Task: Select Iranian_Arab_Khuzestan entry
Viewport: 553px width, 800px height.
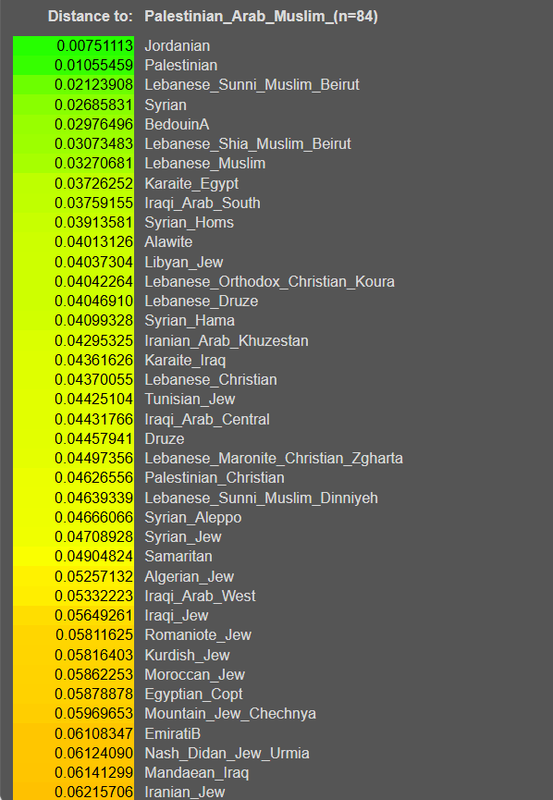Action: click(x=227, y=341)
